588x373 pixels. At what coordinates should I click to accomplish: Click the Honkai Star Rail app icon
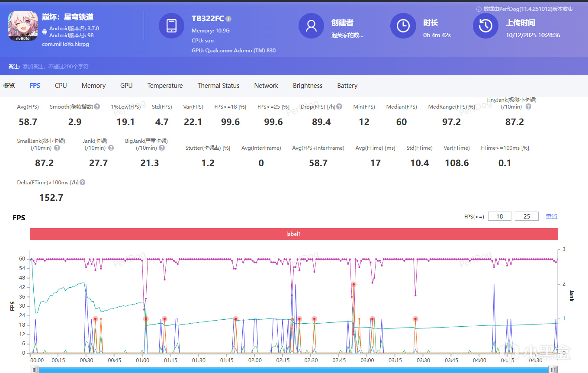pos(23,26)
